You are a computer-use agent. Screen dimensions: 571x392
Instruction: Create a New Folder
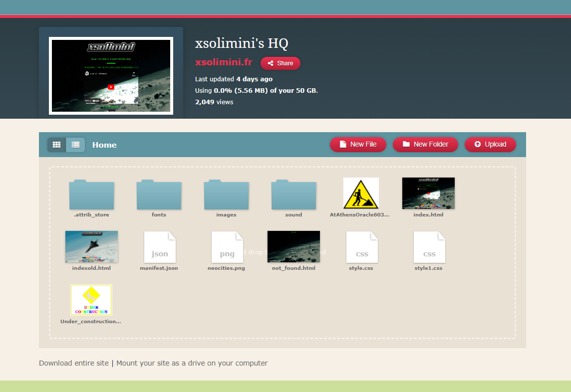[425, 145]
